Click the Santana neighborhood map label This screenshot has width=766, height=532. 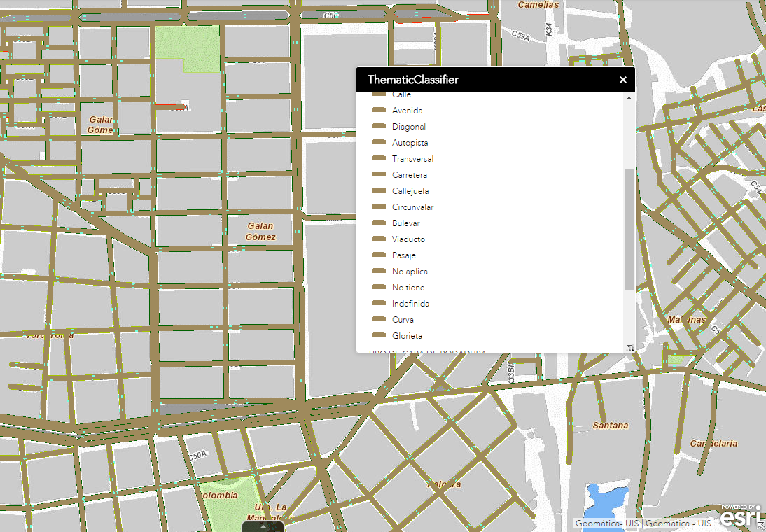coord(610,426)
